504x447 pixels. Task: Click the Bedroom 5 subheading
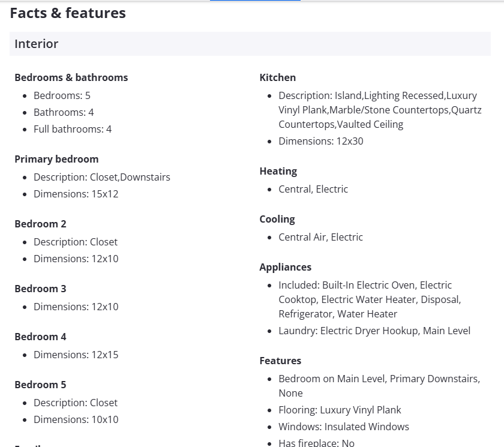pyautogui.click(x=40, y=385)
